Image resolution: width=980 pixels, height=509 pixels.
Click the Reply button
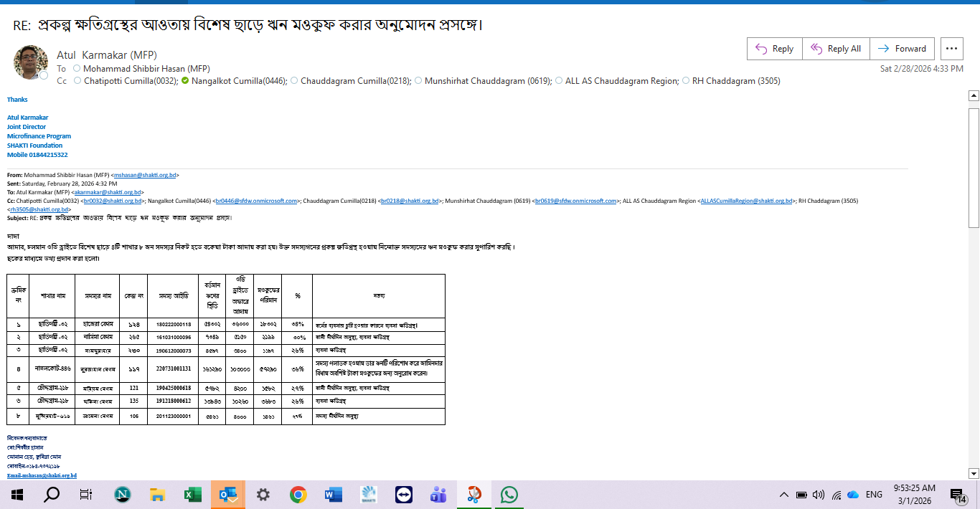pyautogui.click(x=774, y=49)
